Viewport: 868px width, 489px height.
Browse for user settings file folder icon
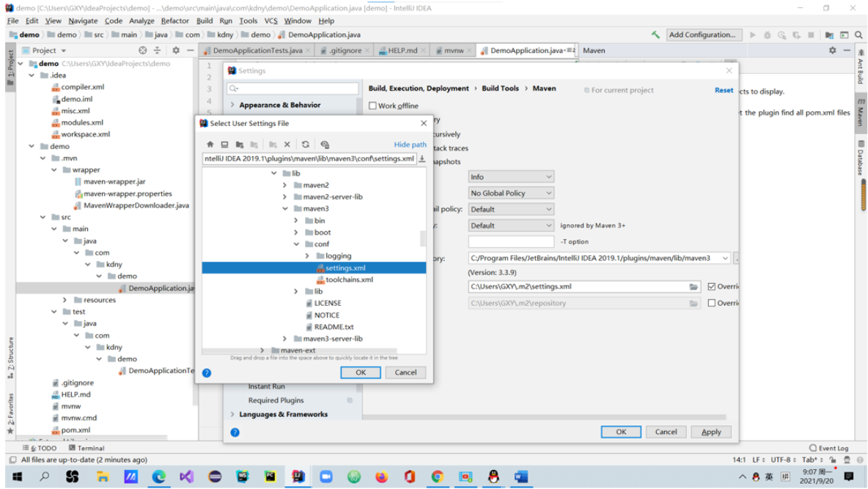693,287
